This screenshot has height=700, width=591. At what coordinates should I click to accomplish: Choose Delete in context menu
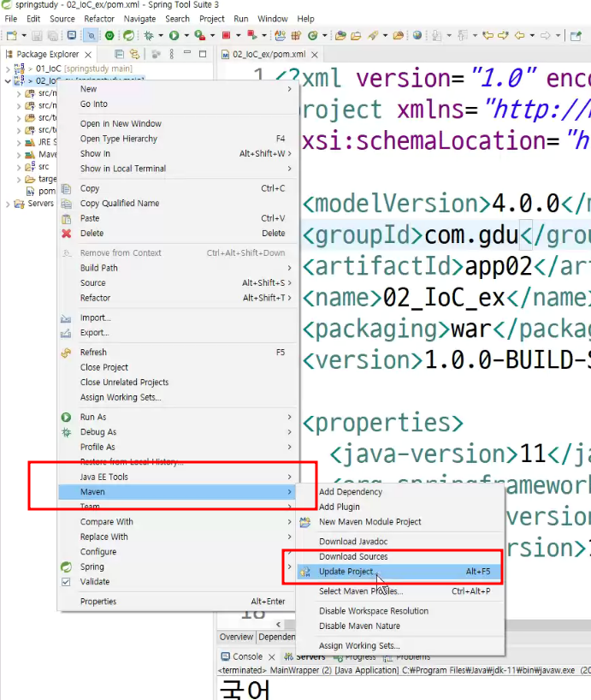pyautogui.click(x=177, y=233)
